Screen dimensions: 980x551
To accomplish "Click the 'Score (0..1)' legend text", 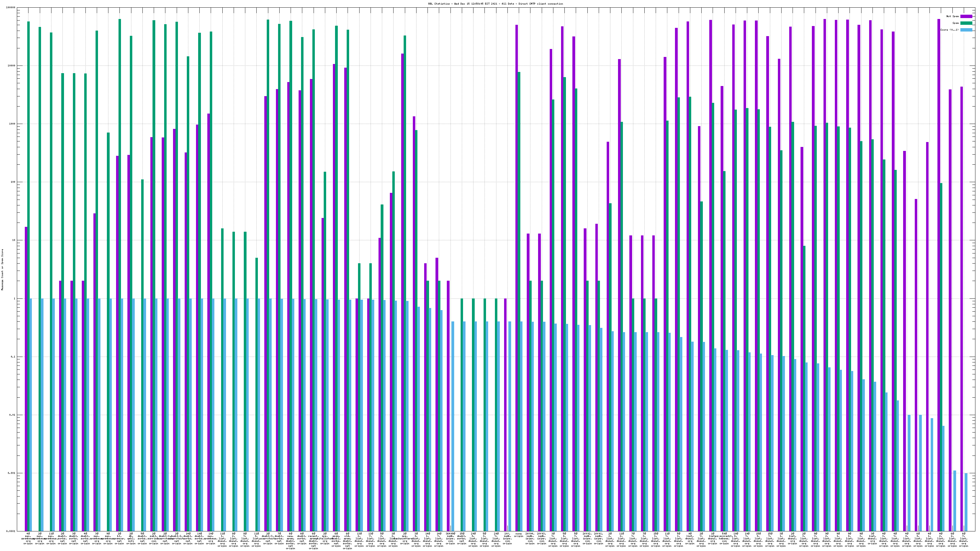I will tap(950, 30).
